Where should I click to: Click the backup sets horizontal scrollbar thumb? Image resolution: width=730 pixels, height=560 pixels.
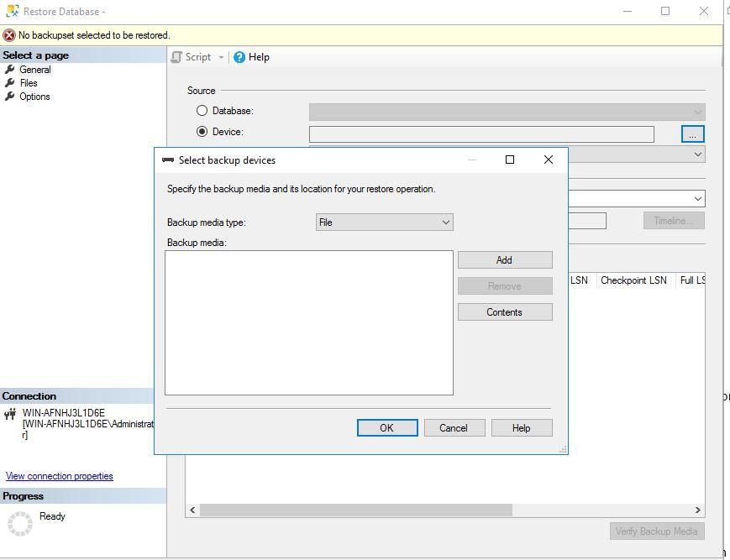356,510
